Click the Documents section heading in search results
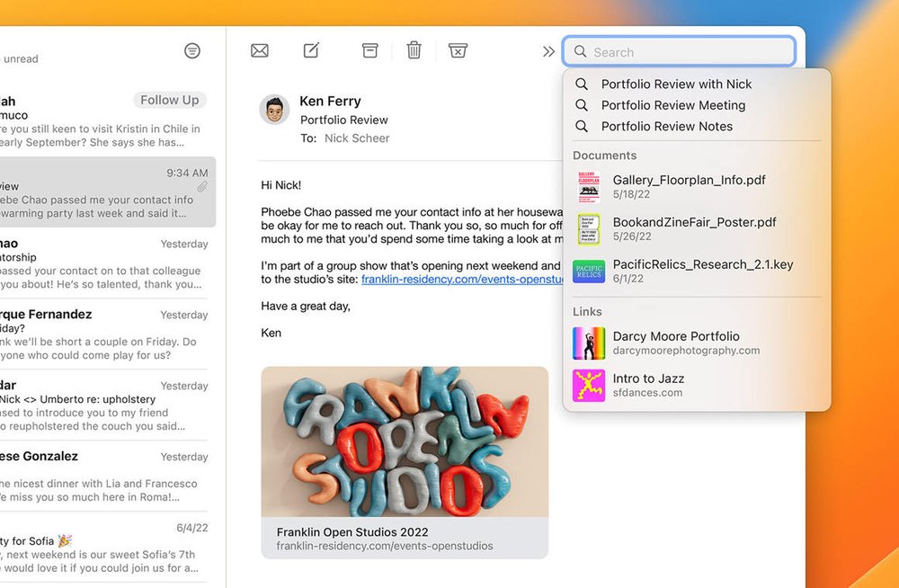 pyautogui.click(x=604, y=156)
